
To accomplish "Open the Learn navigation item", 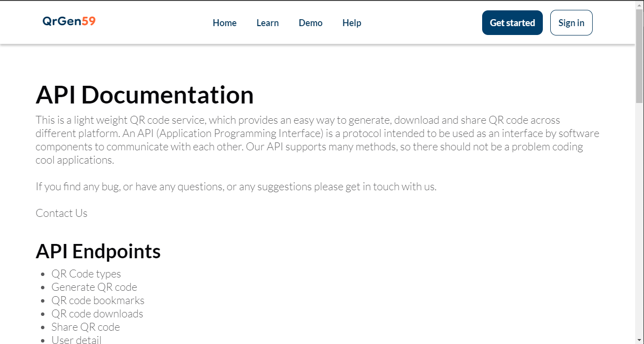I will pos(267,23).
